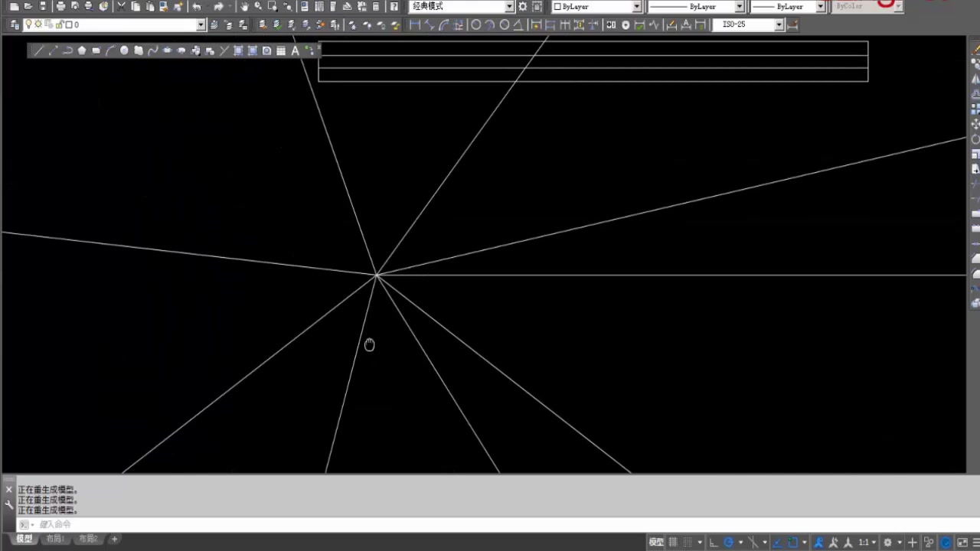Expand the ByLayer linetype dropdown
The width and height of the screenshot is (980, 551).
737,6
